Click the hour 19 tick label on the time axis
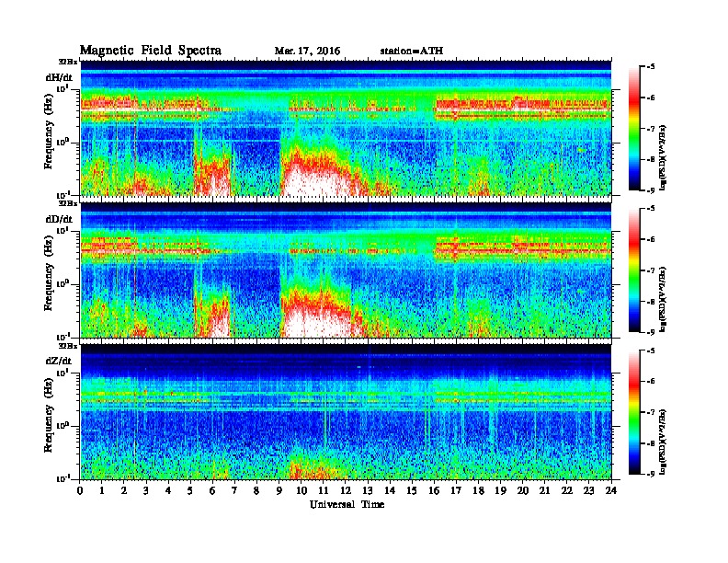This screenshot has height=563, width=728. 500,491
